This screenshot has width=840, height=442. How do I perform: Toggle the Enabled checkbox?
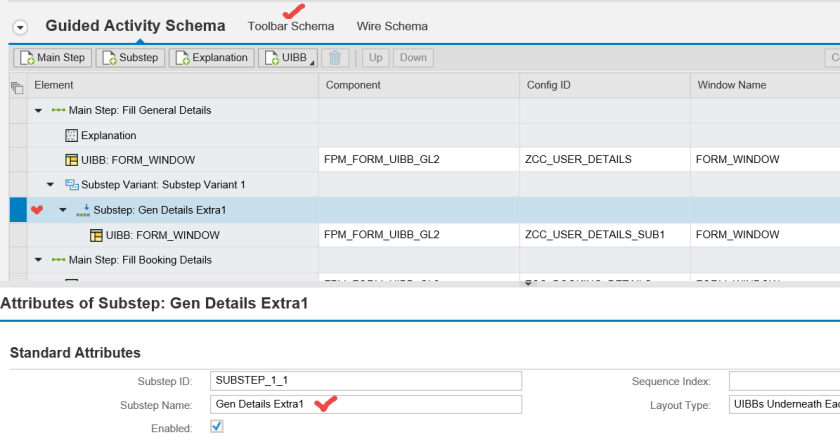tap(217, 427)
